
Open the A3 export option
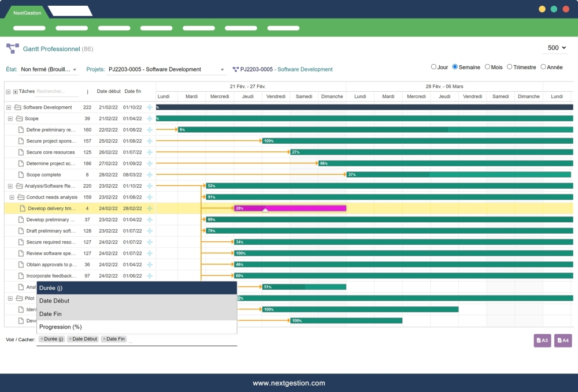coord(542,341)
